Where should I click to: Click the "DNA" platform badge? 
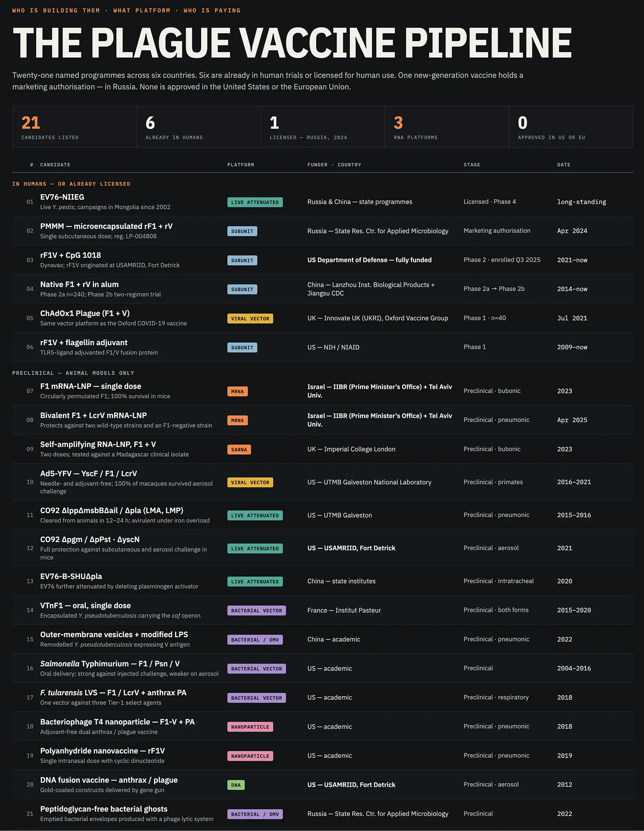click(x=236, y=785)
